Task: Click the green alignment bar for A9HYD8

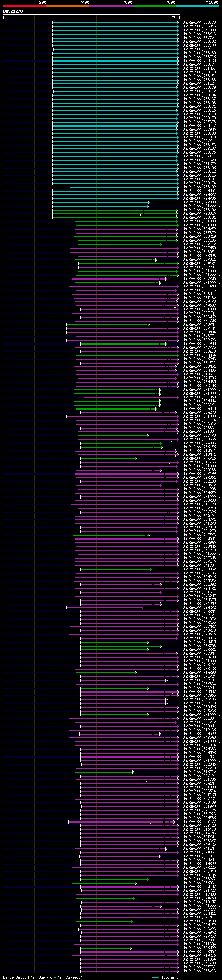Action: (x=104, y=922)
